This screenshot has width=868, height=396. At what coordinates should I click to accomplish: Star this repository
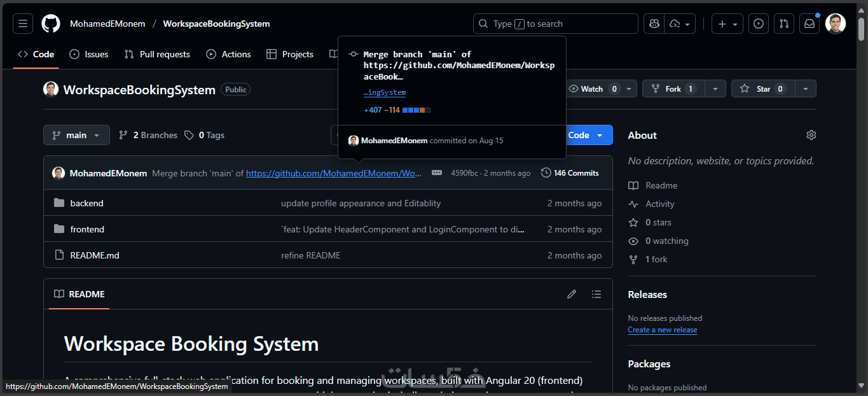pos(763,89)
